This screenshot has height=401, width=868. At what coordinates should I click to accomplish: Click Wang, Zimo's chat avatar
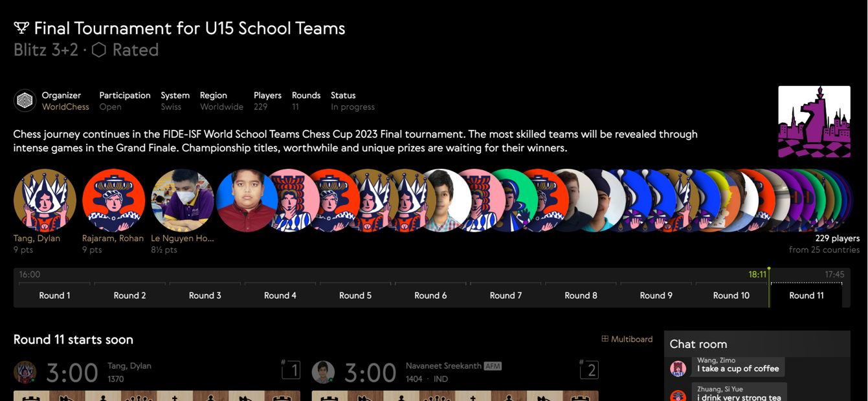pos(678,369)
